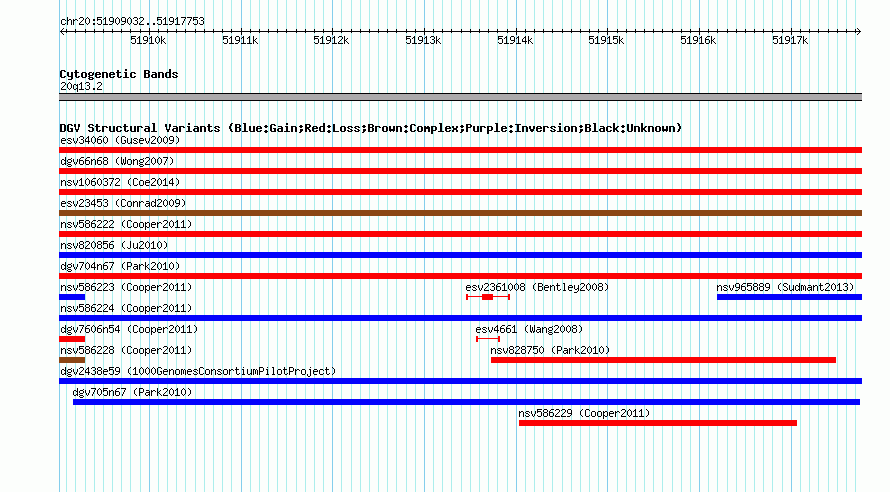Viewport: 890px width, 492px height.
Task: Click esv4661 (Wang2008) variant label
Action: tap(529, 329)
